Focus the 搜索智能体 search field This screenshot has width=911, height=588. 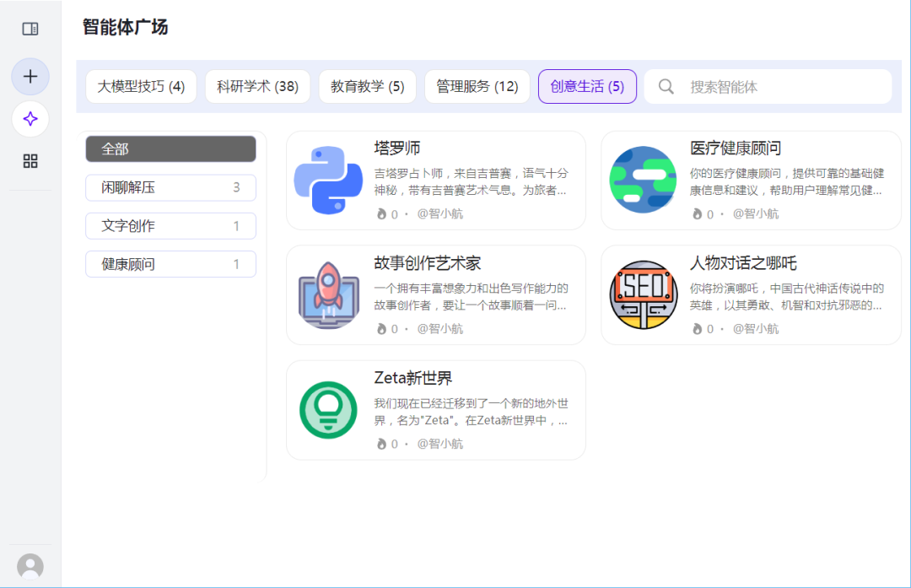[x=768, y=87]
